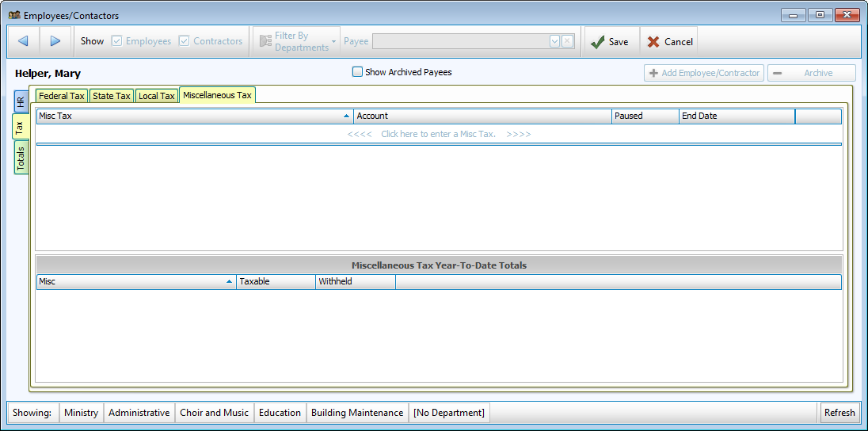
Task: Click the next record right arrow
Action: (55, 41)
